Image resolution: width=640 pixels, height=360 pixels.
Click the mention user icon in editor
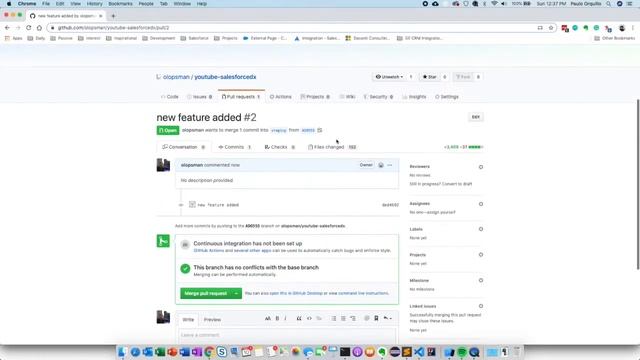(367, 318)
